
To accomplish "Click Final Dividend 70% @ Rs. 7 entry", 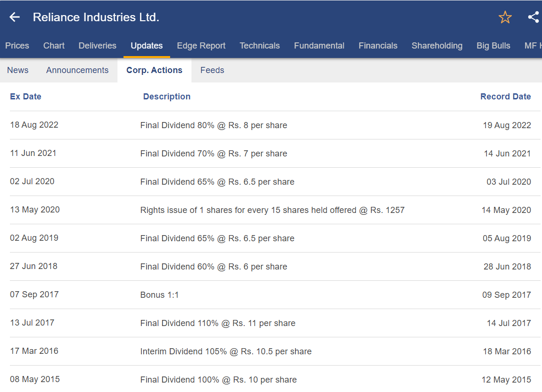I will click(214, 154).
